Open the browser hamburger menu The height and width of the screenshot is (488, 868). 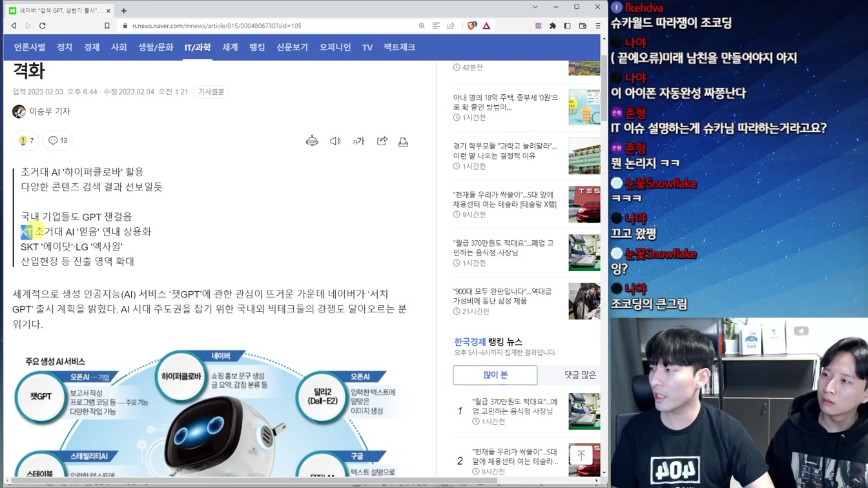click(x=597, y=26)
